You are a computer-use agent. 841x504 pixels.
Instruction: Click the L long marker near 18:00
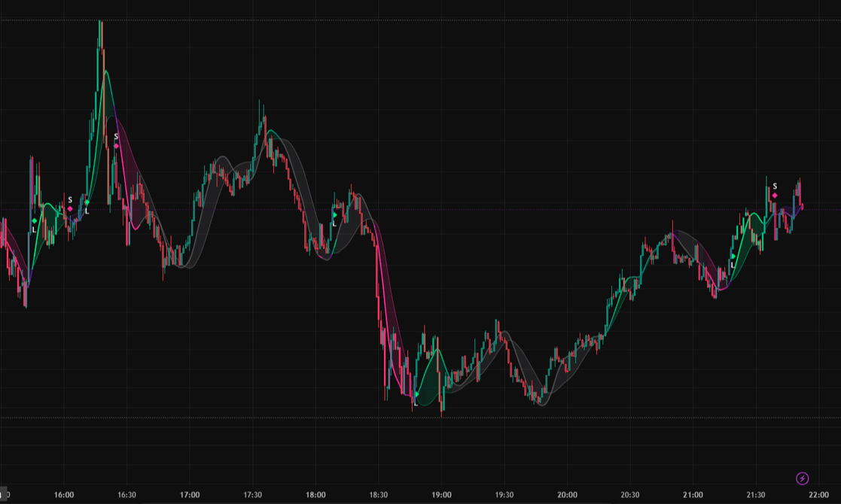pyautogui.click(x=334, y=216)
